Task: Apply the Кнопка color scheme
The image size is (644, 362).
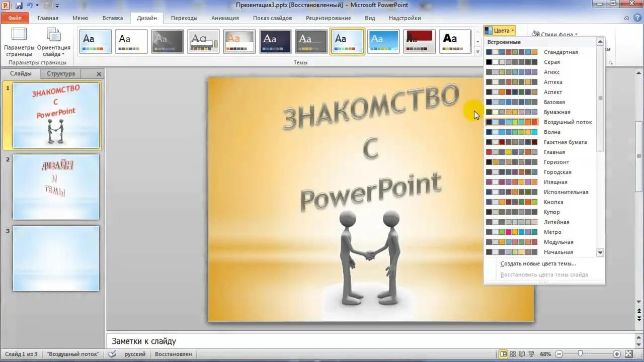Action: (x=541, y=202)
